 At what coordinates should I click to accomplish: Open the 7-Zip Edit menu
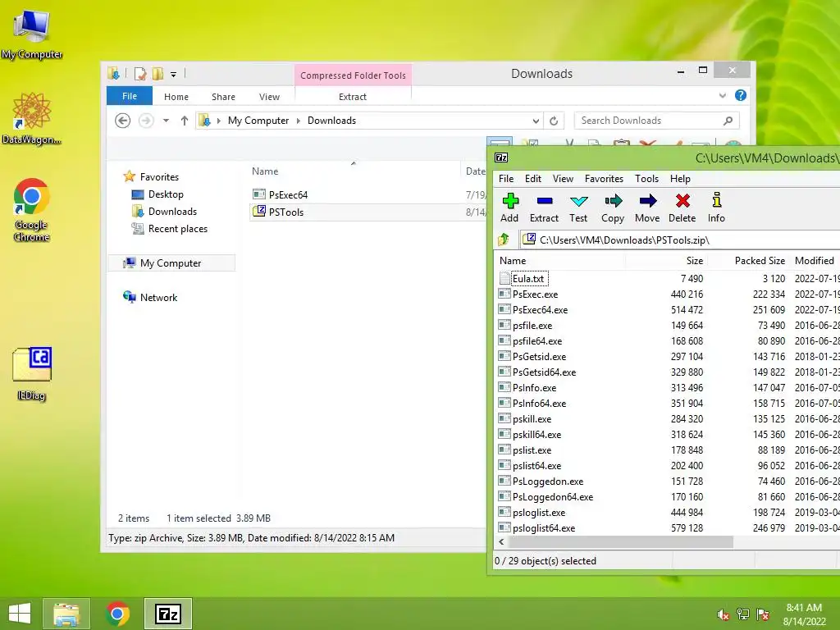(x=533, y=178)
